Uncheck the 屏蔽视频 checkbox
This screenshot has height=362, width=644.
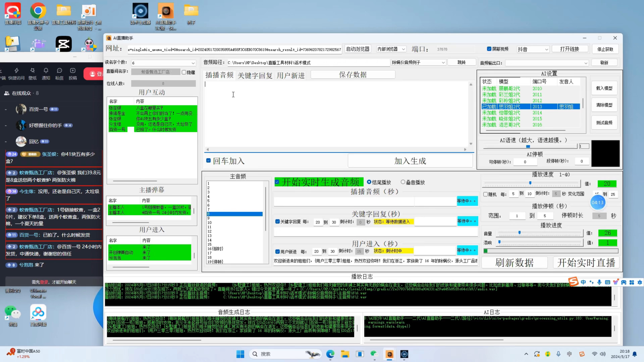point(489,49)
